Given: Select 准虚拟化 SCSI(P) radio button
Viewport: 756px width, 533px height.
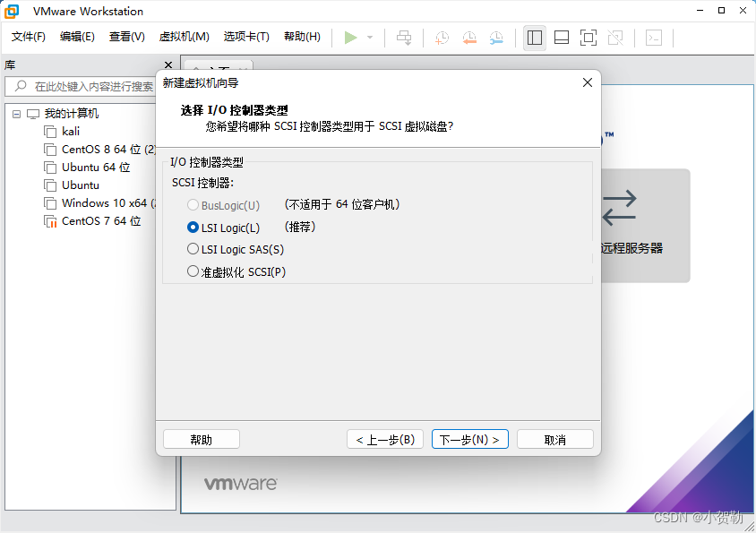Looking at the screenshot, I should pyautogui.click(x=193, y=271).
